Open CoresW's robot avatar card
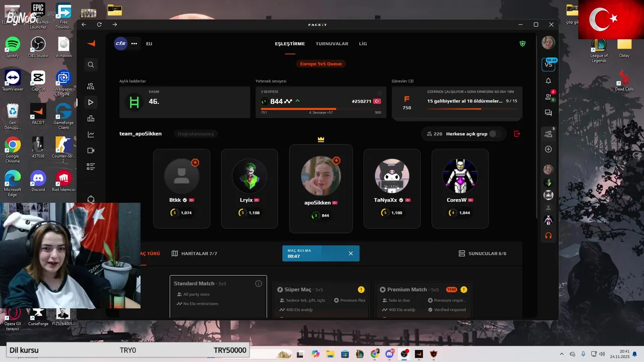This screenshot has height=362, width=644. point(460,176)
